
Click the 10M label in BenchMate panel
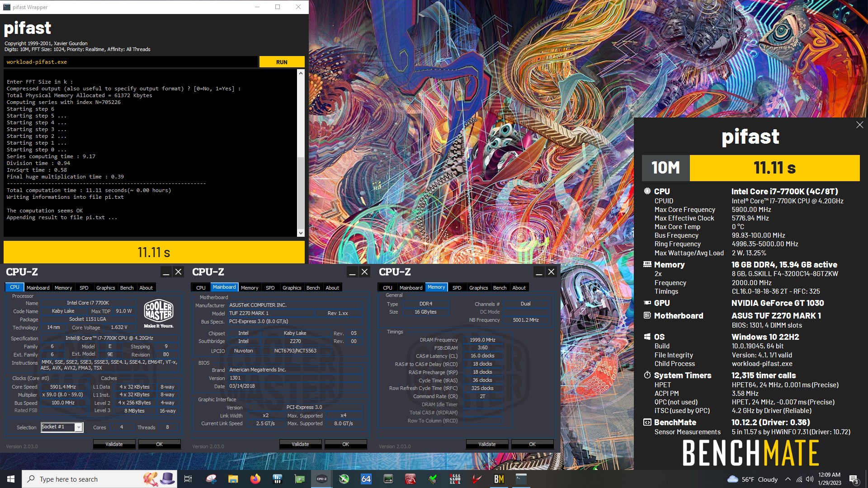point(665,168)
